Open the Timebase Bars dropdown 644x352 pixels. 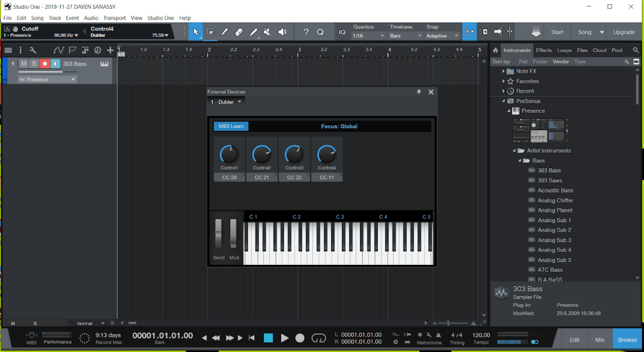[406, 36]
